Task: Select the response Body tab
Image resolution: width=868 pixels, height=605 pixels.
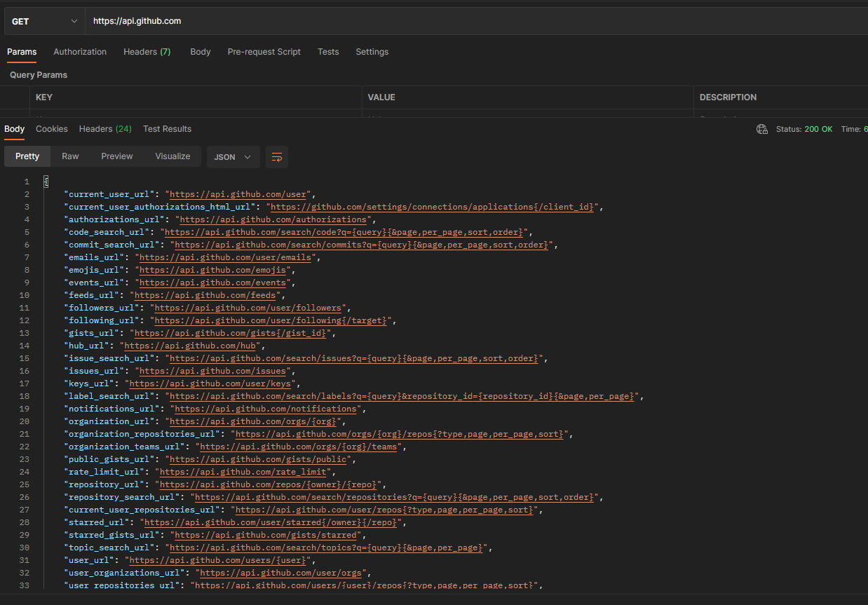Action: coord(15,129)
